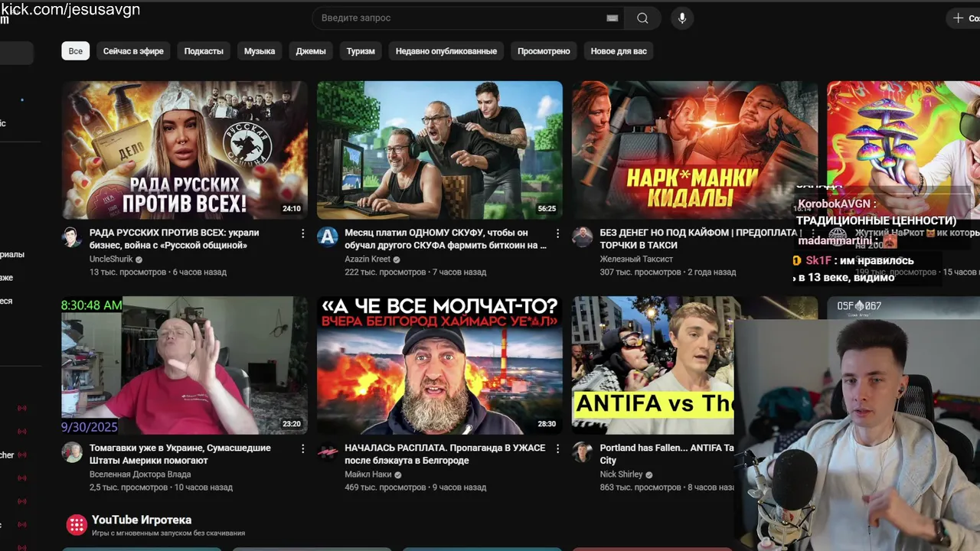Open Nick Shirley channel avatar
The width and height of the screenshot is (980, 551).
click(582, 452)
